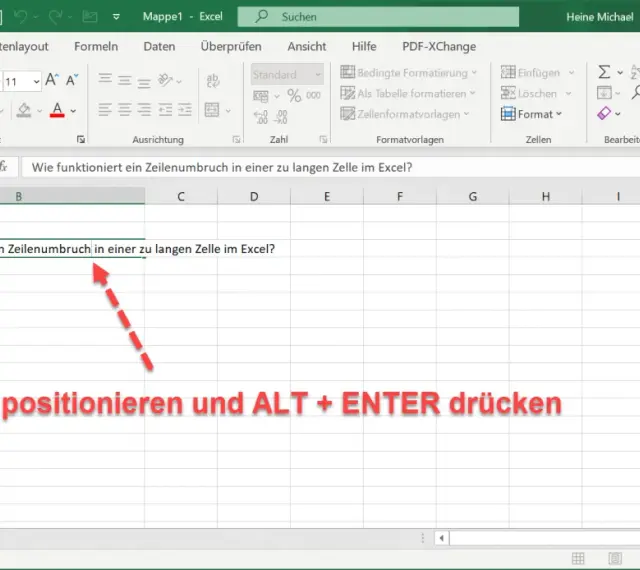Click the AutoSum sigma icon
The height and width of the screenshot is (570, 640).
click(x=604, y=72)
